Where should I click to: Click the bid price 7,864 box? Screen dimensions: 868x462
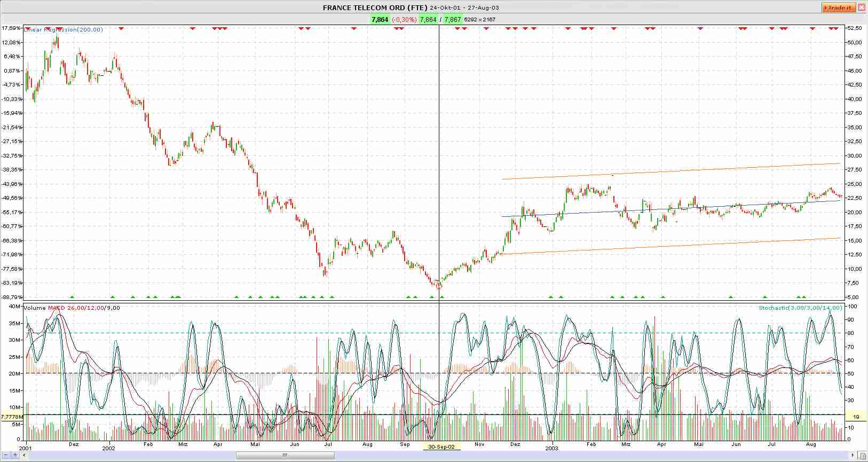(x=428, y=19)
